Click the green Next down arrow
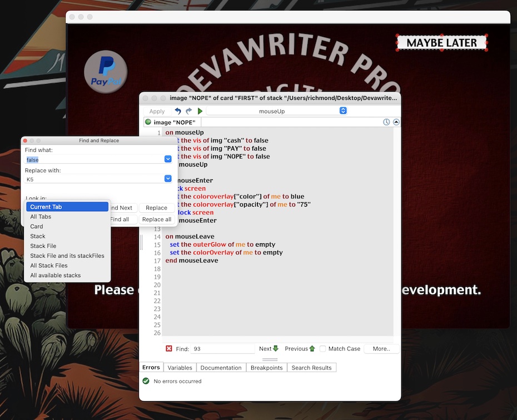Image resolution: width=517 pixels, height=420 pixels. coord(276,349)
